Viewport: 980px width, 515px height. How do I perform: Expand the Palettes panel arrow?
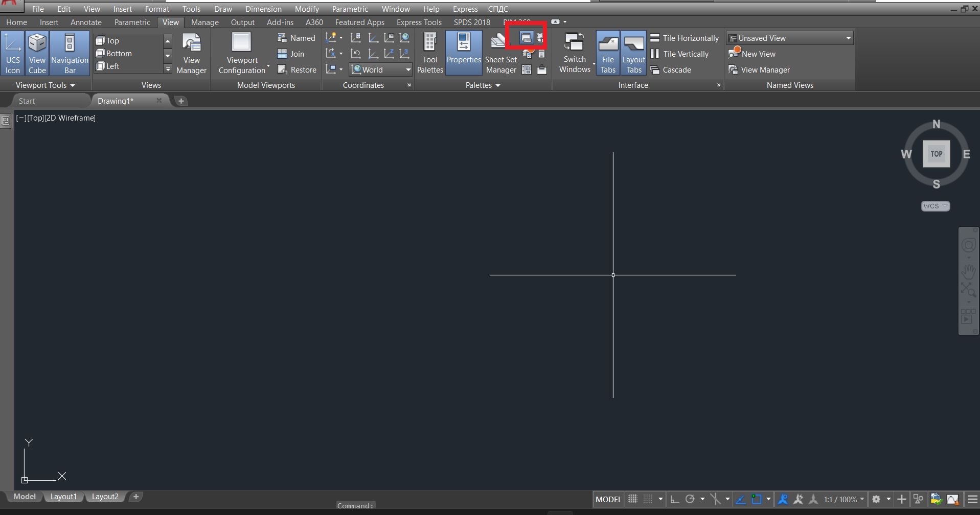click(497, 85)
